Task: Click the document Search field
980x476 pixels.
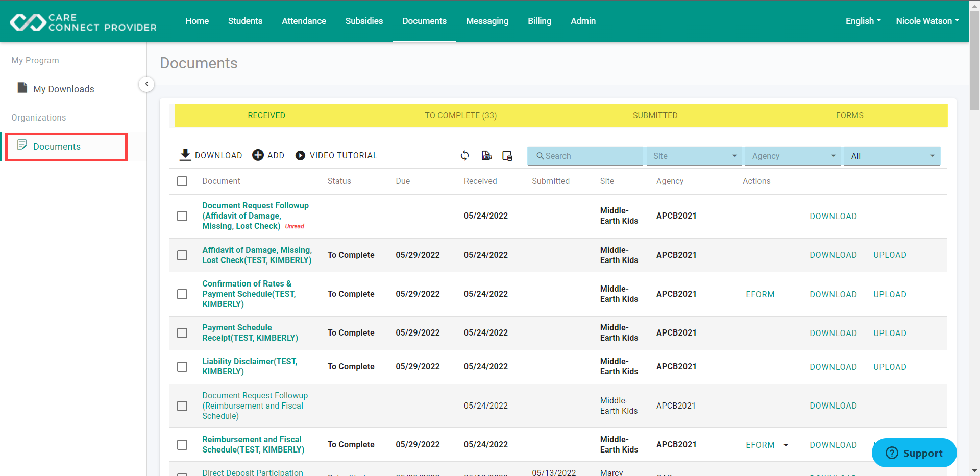Action: [585, 156]
